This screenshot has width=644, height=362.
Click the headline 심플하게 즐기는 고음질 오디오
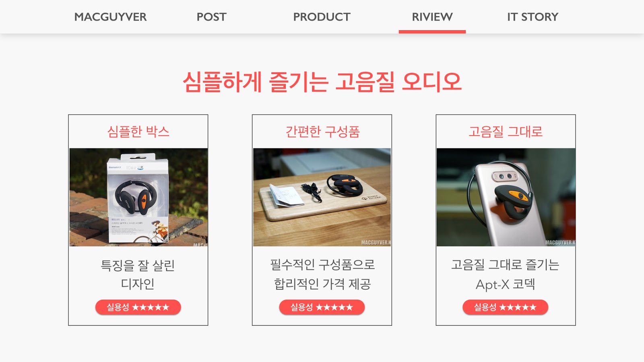pyautogui.click(x=322, y=82)
